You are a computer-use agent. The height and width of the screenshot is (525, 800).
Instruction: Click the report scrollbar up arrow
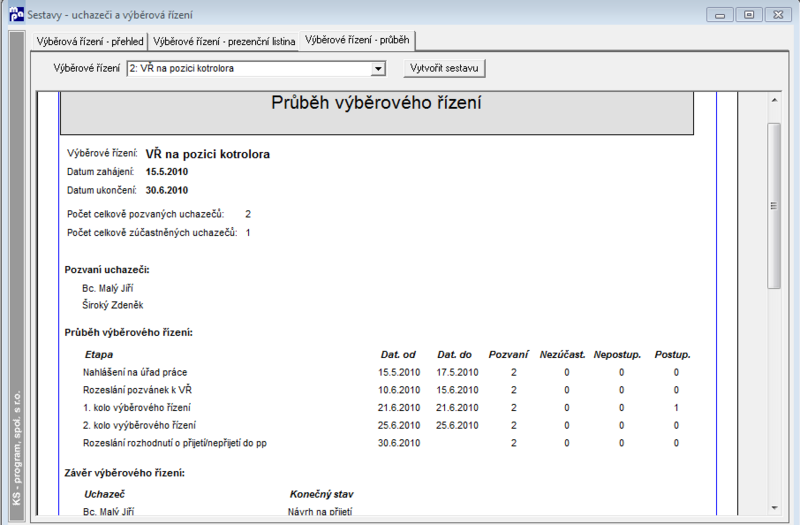coord(774,101)
